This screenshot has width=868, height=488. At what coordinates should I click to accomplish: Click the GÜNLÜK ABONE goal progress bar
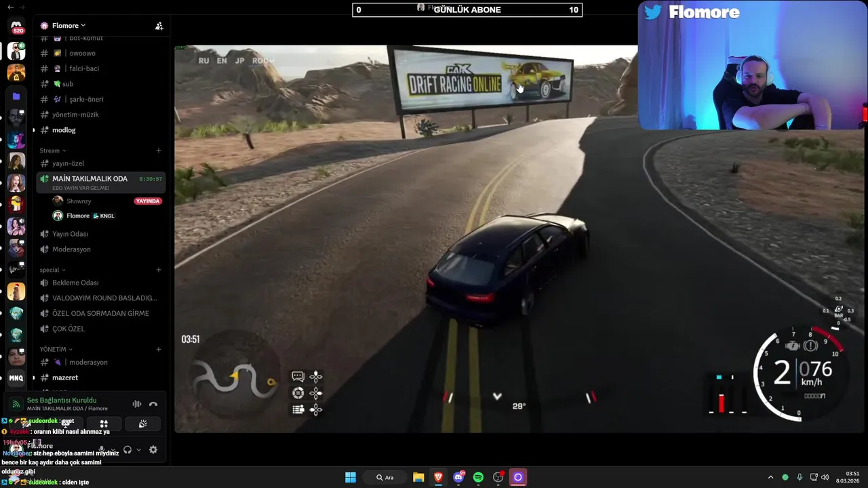(x=467, y=9)
